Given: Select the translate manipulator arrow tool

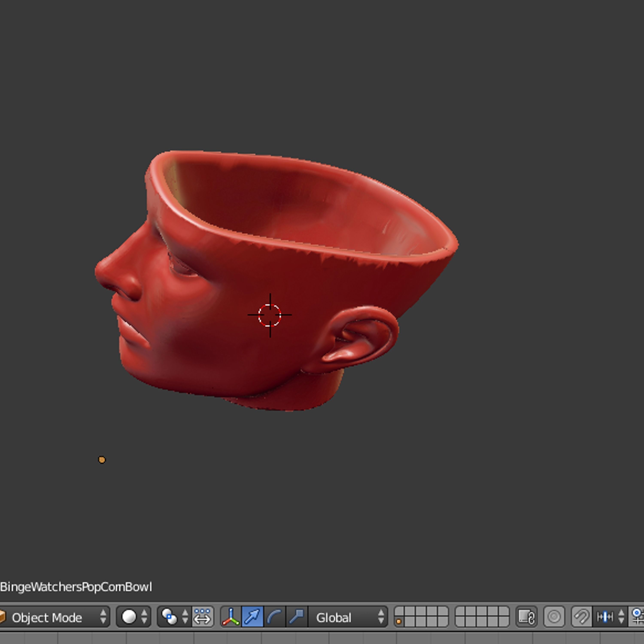Looking at the screenshot, I should click(252, 617).
